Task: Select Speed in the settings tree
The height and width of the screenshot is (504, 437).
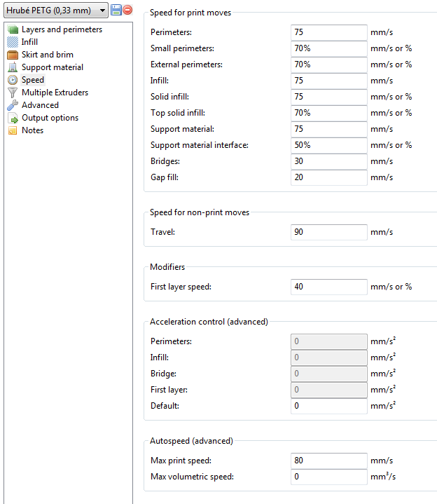Action: tap(32, 80)
